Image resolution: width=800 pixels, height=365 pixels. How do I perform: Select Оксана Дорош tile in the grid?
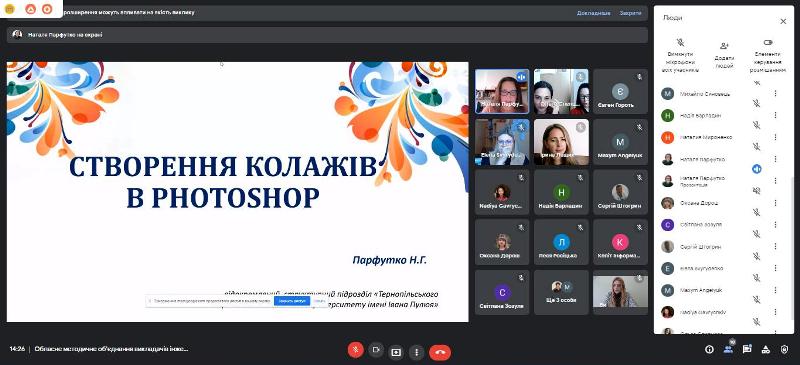pyautogui.click(x=502, y=242)
